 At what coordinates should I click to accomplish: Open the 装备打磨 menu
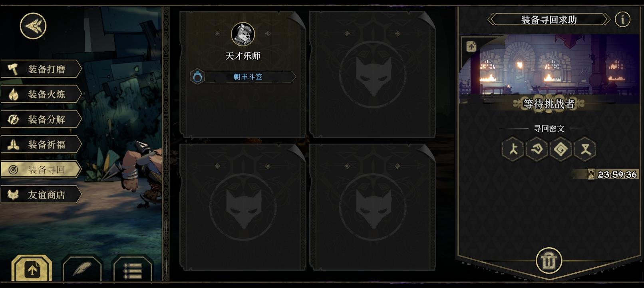41,69
